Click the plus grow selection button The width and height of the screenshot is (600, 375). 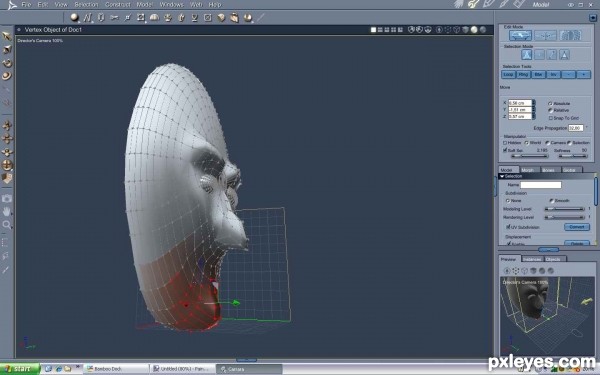point(584,75)
